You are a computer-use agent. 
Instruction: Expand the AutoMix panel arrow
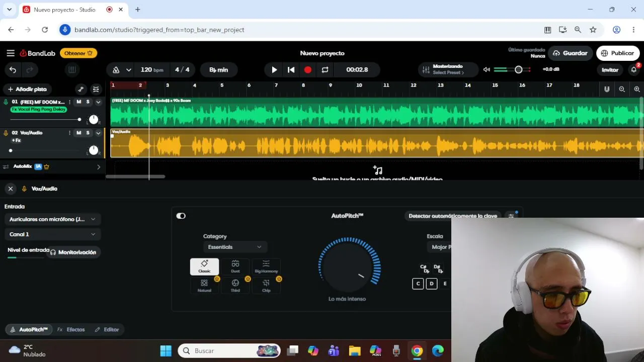[98, 167]
